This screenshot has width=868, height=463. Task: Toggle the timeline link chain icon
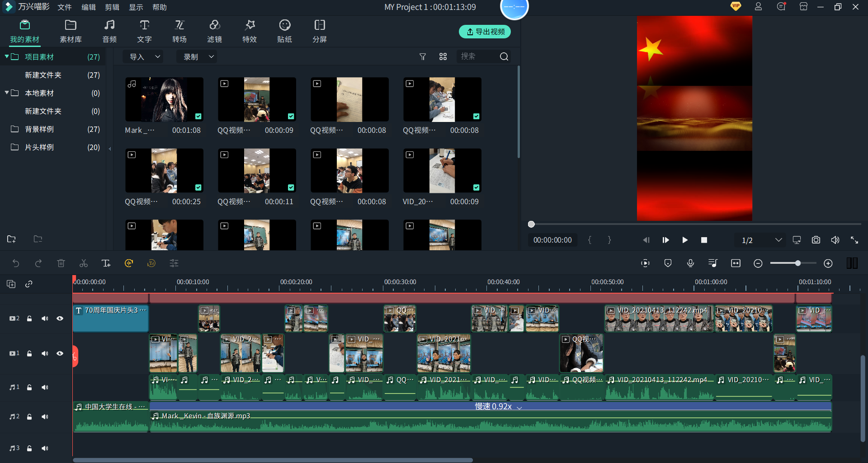(29, 284)
